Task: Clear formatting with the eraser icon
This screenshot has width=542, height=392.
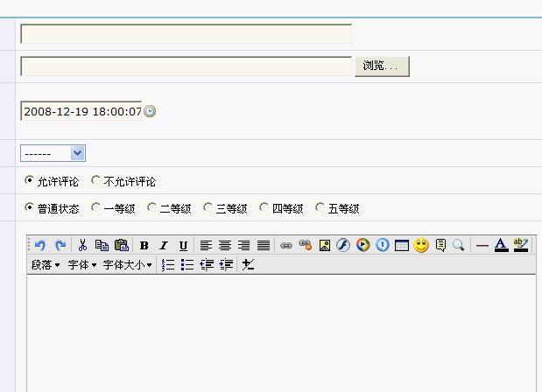Action: click(x=248, y=265)
